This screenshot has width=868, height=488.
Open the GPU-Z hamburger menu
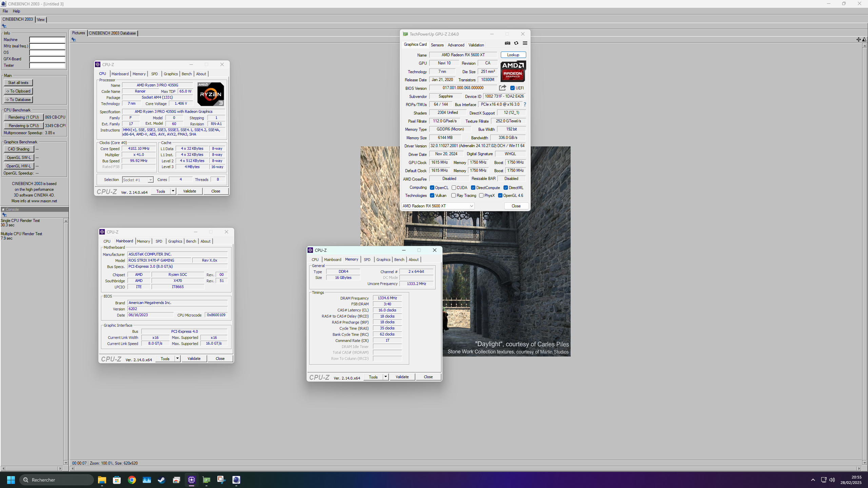[x=525, y=43]
